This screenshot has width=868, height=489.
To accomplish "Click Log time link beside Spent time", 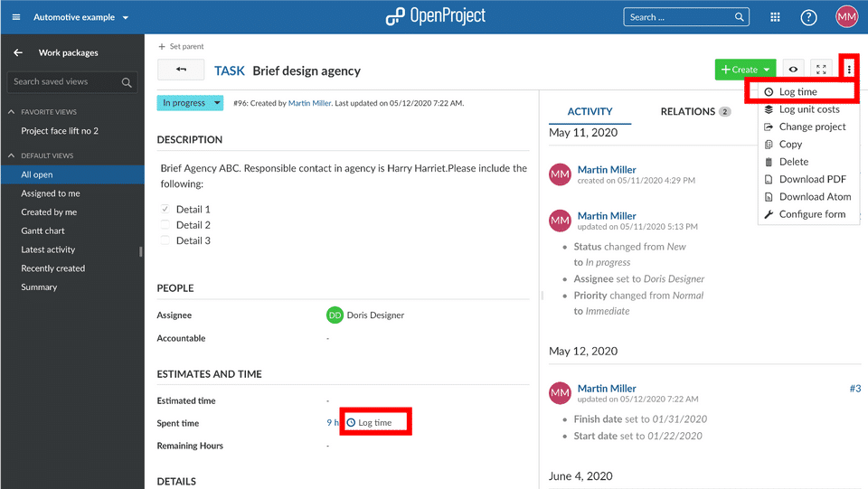I will [x=369, y=423].
